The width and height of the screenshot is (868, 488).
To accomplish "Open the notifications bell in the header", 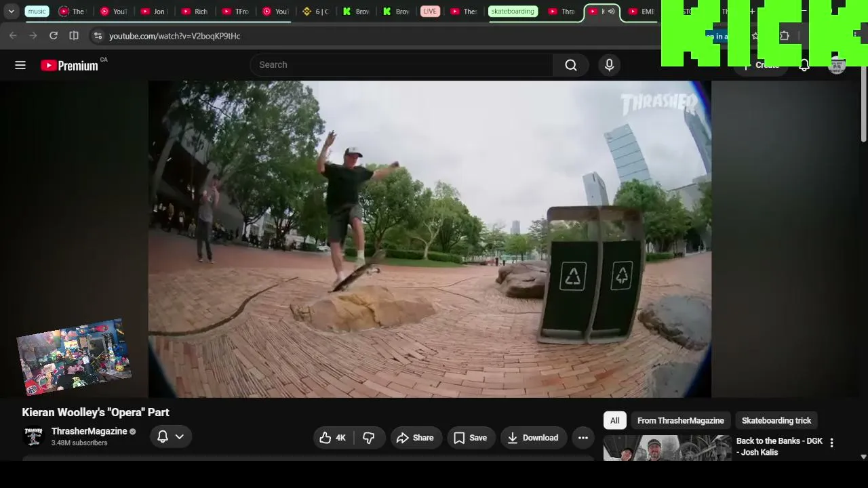I will coord(804,65).
